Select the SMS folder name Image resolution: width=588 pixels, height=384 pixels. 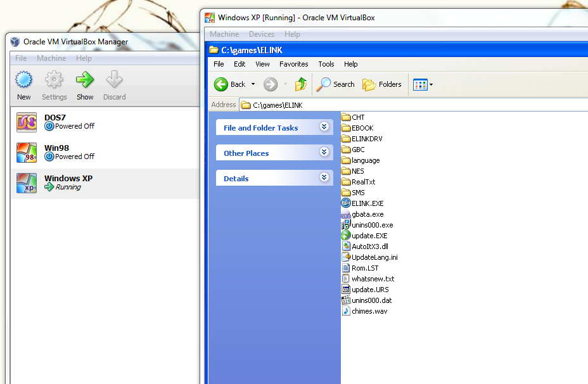[358, 193]
